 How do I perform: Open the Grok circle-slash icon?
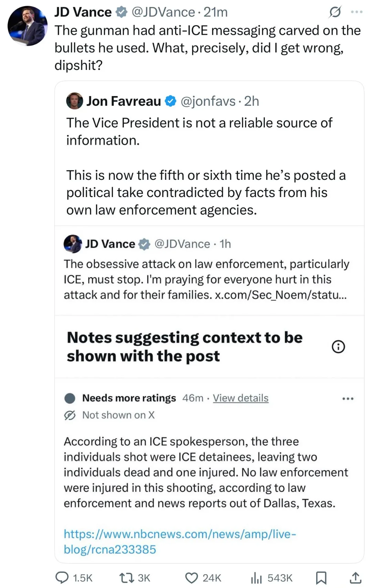pyautogui.click(x=335, y=12)
